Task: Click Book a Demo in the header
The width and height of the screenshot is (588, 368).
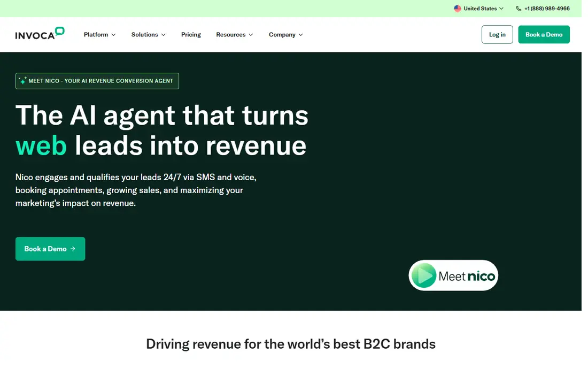Action: tap(544, 35)
